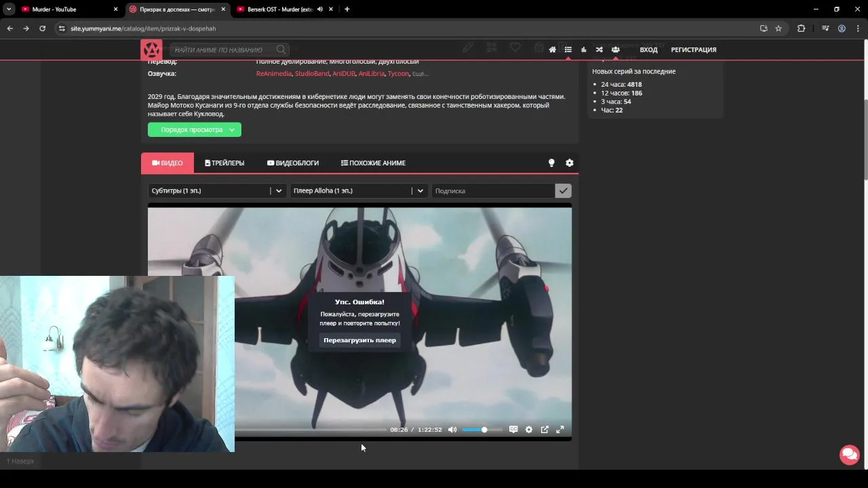Mute the video with the speaker icon
The image size is (868, 488).
(452, 430)
